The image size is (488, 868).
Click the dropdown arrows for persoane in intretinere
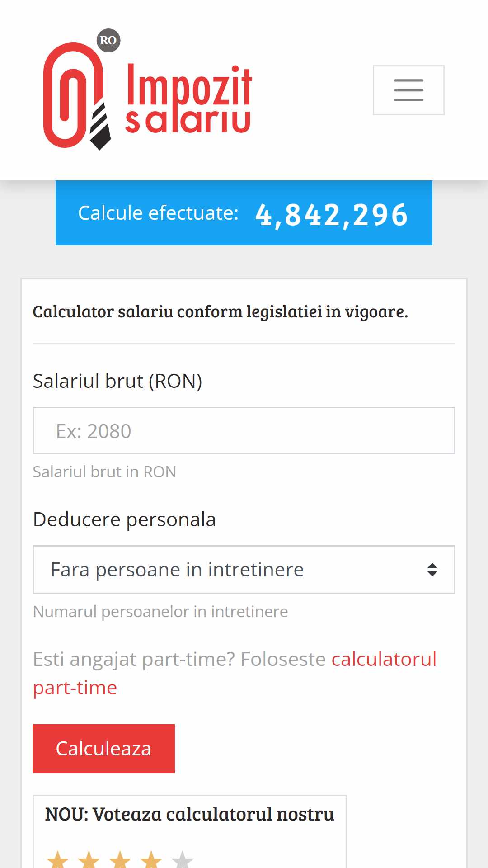click(x=432, y=570)
